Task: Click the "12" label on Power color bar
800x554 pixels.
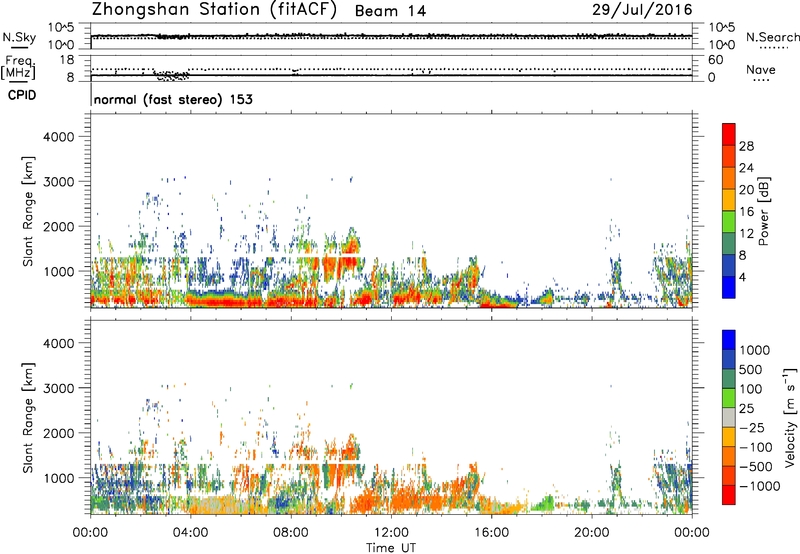Action: pyautogui.click(x=746, y=234)
